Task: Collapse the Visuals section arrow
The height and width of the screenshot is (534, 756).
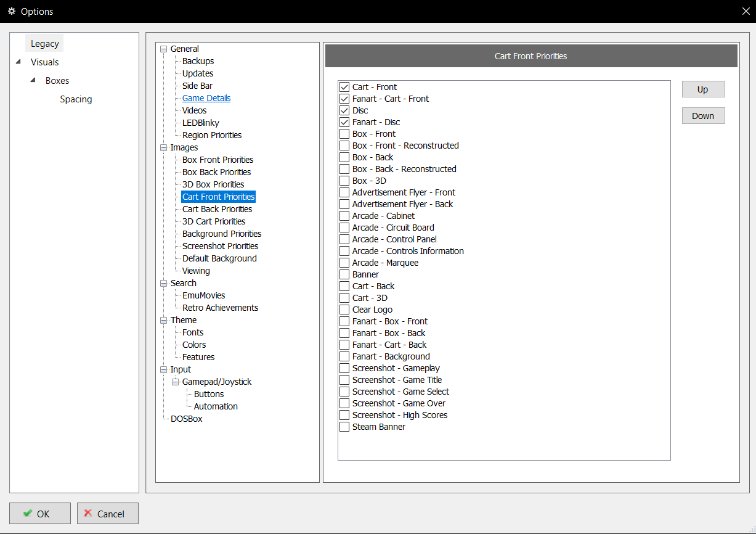Action: coord(18,62)
